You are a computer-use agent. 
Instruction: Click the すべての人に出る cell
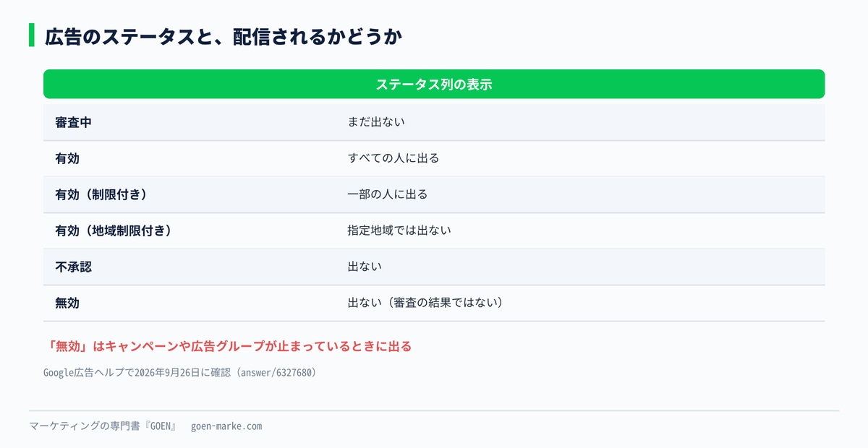[393, 158]
